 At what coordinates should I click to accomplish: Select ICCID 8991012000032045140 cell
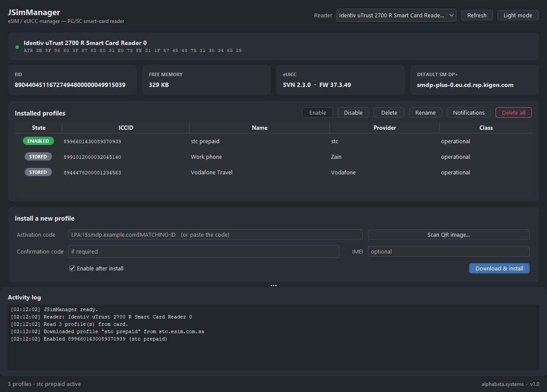(x=126, y=157)
